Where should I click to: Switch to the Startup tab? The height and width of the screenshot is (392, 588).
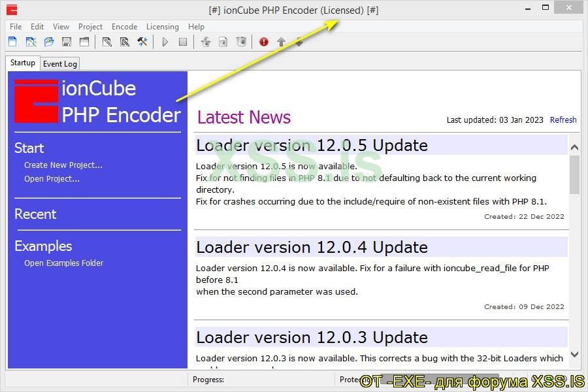[23, 63]
